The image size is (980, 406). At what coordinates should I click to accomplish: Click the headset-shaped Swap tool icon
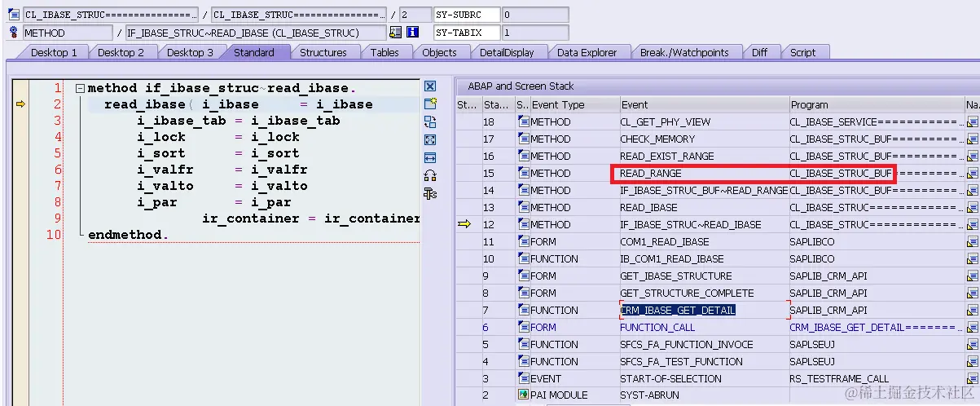click(430, 175)
